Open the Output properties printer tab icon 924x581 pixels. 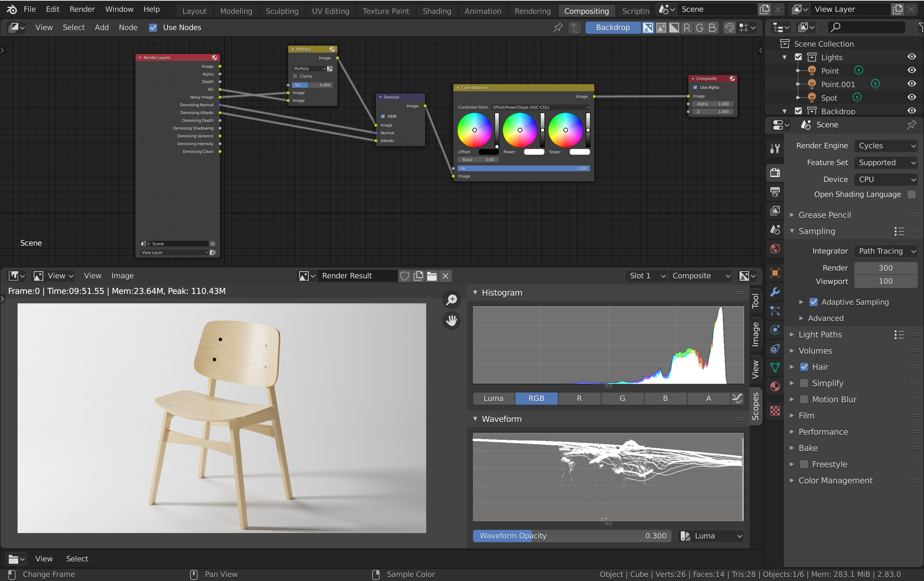tap(775, 192)
